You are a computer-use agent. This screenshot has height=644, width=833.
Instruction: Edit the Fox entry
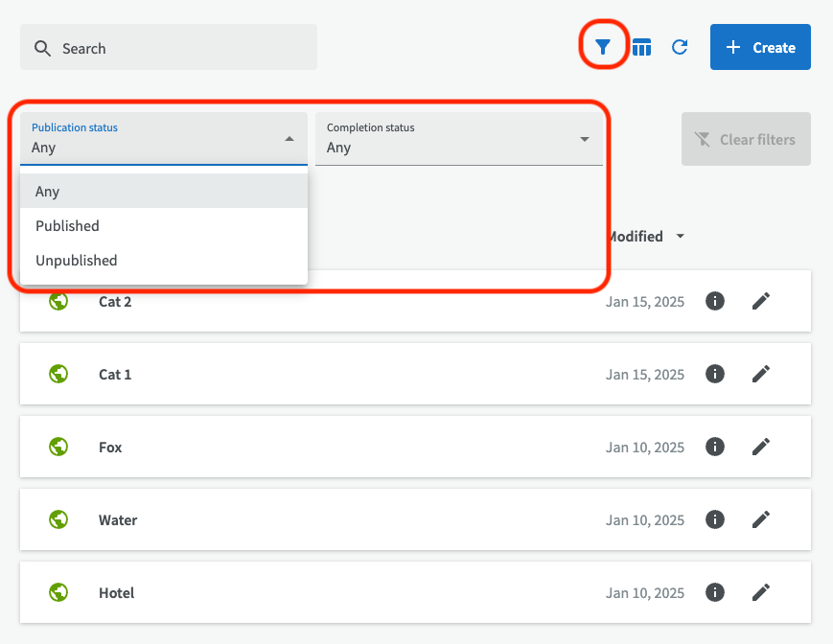point(761,447)
